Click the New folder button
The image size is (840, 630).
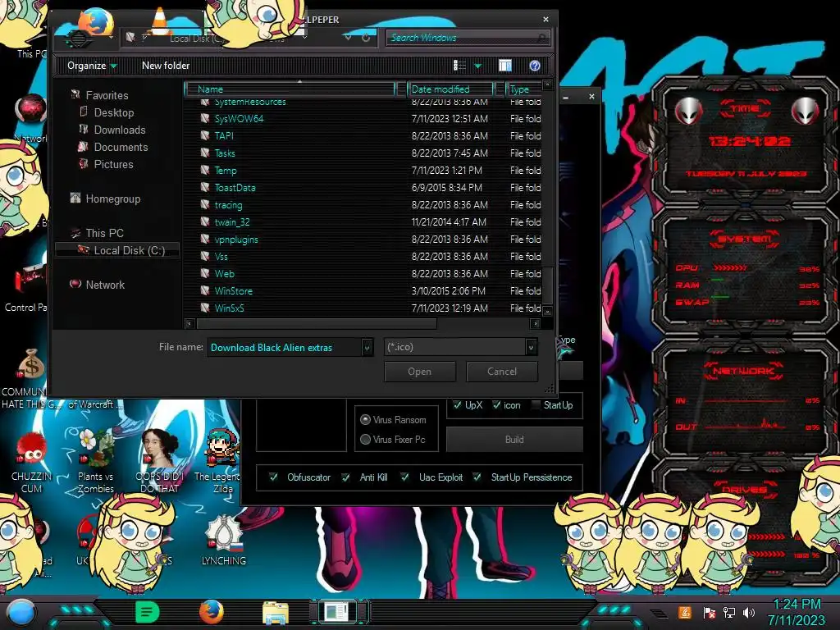pyautogui.click(x=166, y=66)
